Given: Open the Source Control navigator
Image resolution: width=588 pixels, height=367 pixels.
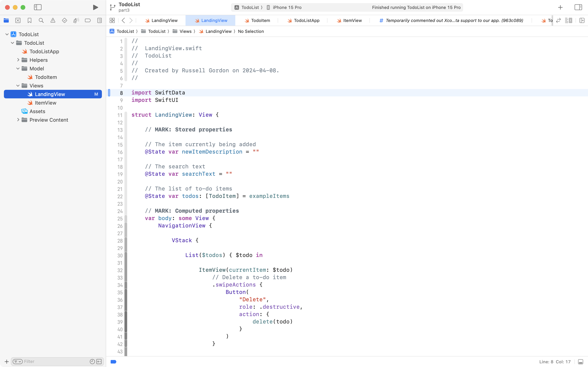Looking at the screenshot, I should coord(18,20).
